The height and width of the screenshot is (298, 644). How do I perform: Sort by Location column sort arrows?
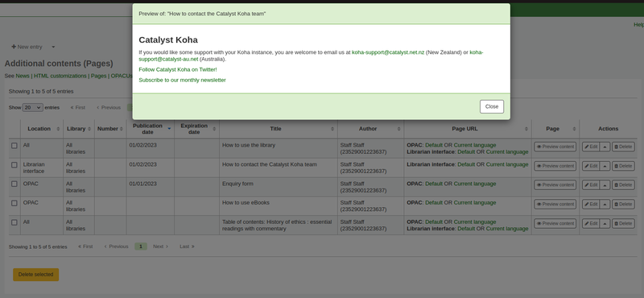pos(58,129)
